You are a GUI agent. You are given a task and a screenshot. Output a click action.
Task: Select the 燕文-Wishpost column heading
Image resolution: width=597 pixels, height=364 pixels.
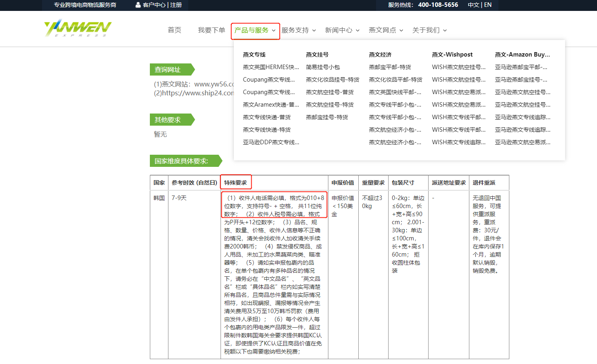click(x=452, y=55)
